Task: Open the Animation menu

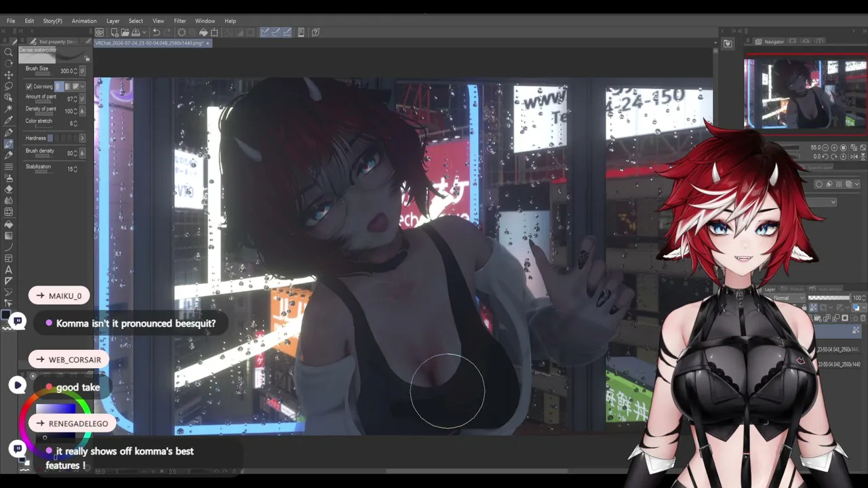Action: click(84, 21)
